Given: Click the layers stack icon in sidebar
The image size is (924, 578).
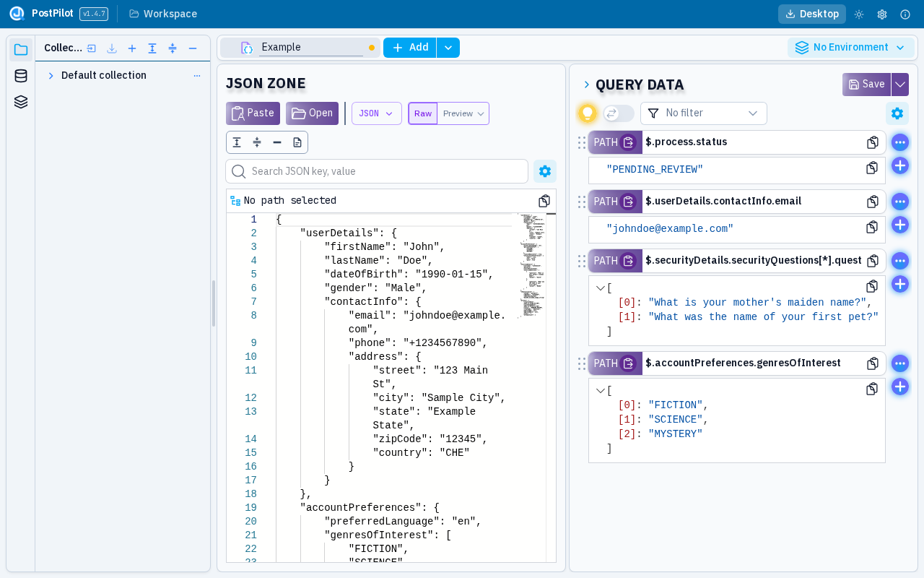Looking at the screenshot, I should tap(21, 102).
